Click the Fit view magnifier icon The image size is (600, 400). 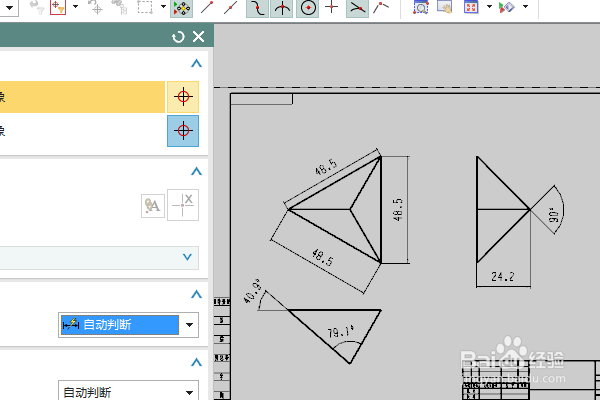421,7
